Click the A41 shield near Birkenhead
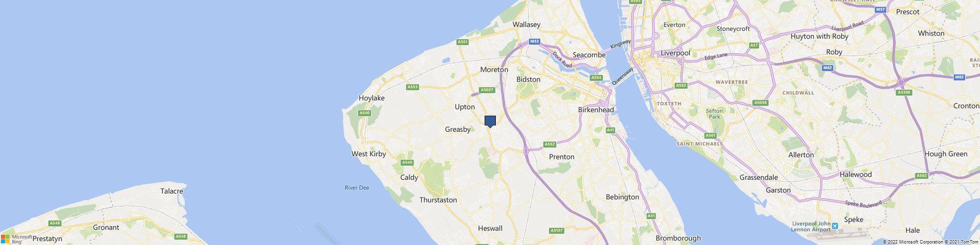The width and height of the screenshot is (980, 245). pyautogui.click(x=611, y=130)
